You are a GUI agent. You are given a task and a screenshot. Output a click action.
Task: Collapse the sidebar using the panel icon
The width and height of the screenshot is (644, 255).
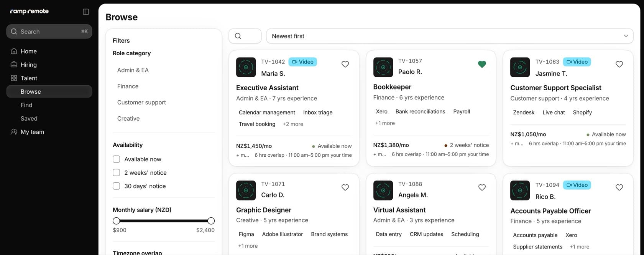pyautogui.click(x=86, y=12)
